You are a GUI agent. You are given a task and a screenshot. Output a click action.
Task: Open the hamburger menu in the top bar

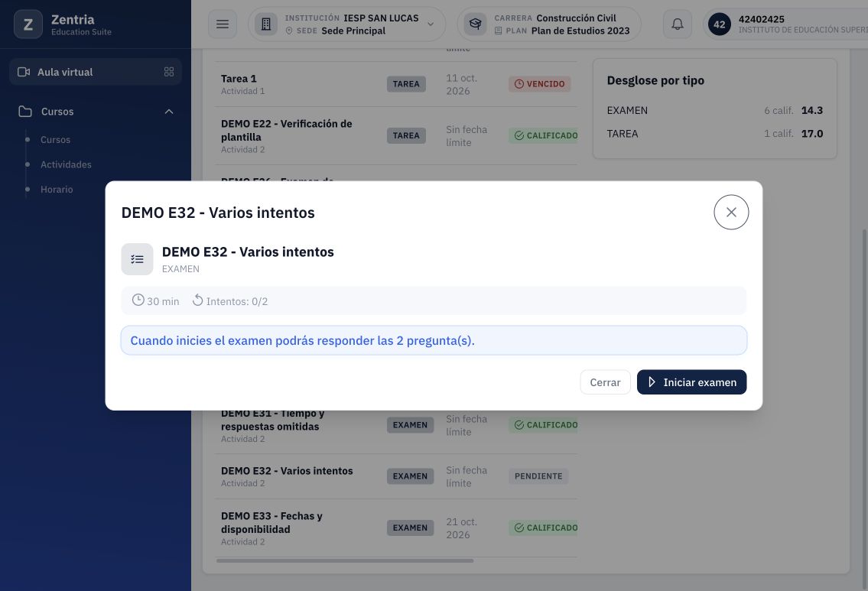coord(223,24)
